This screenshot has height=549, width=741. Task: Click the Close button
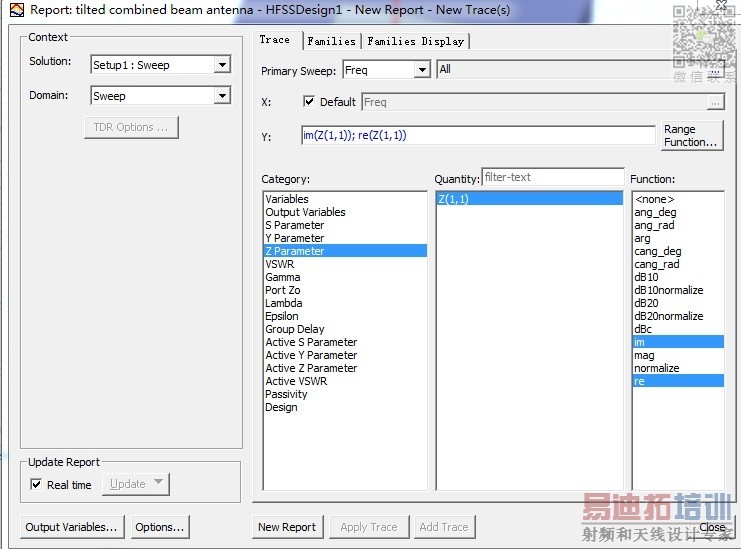[x=712, y=527]
